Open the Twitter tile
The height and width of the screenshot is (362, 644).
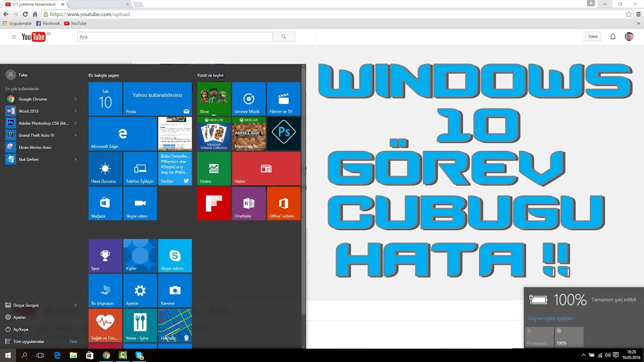tap(175, 168)
